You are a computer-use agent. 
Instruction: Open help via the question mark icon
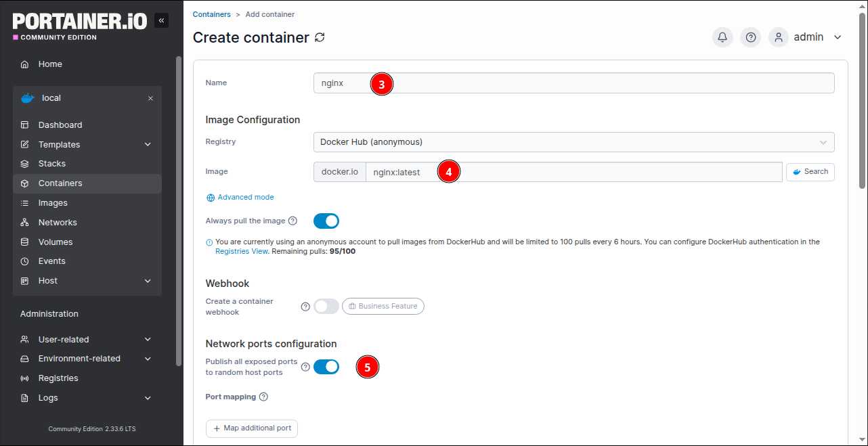point(750,37)
